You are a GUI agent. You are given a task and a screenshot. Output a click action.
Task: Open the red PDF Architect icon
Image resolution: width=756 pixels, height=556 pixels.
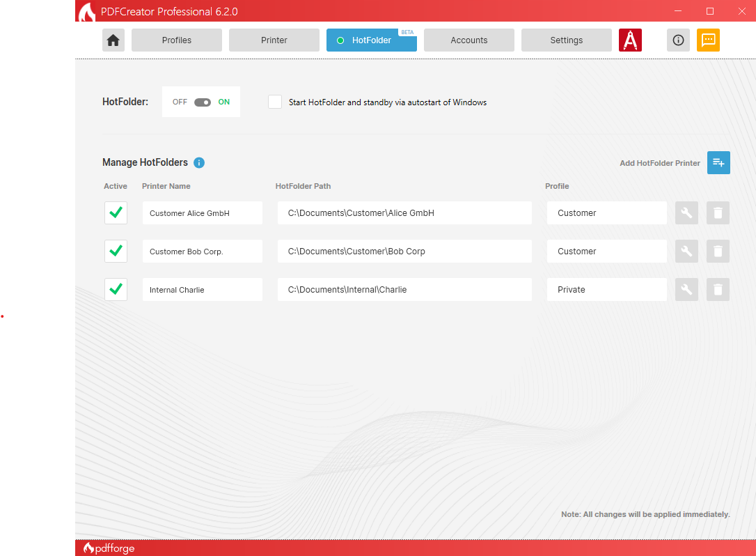coord(630,40)
